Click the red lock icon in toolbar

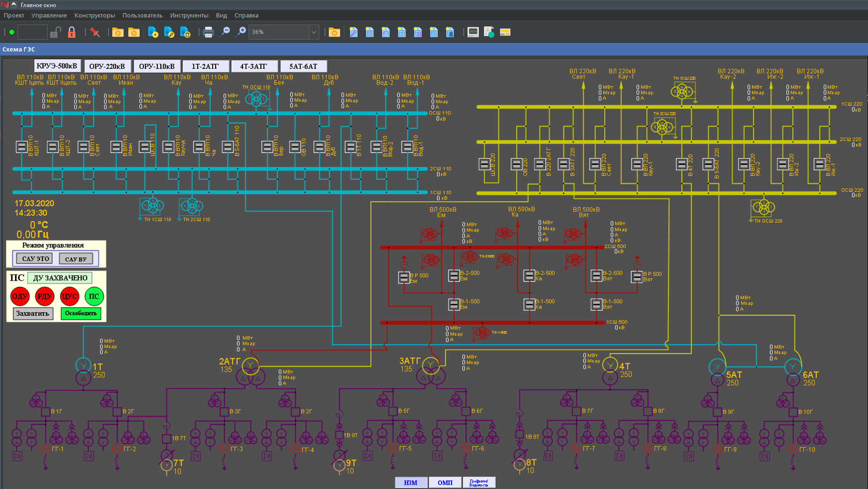tap(72, 32)
